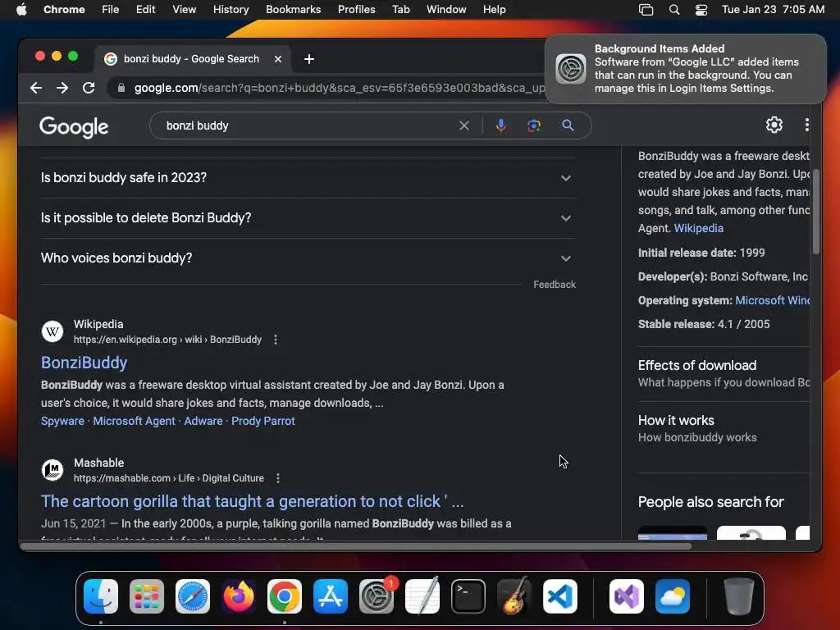Clear the search box with the X icon
Viewport: 840px width, 630px height.
click(464, 126)
